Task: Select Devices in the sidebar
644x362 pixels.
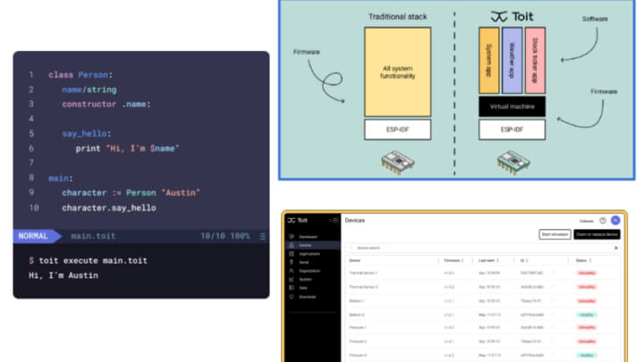Action: [x=312, y=245]
